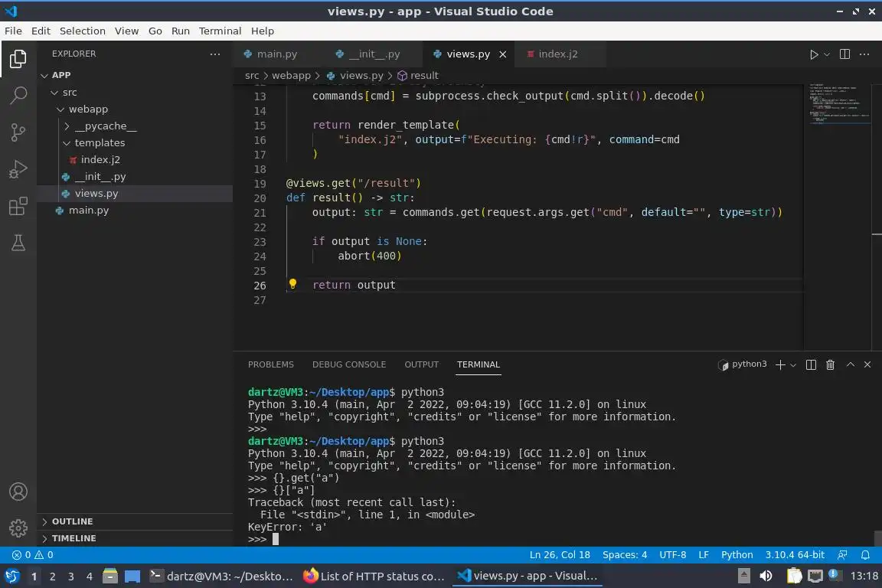The width and height of the screenshot is (882, 588).
Task: Click the volume icon in system tray
Action: [x=766, y=576]
